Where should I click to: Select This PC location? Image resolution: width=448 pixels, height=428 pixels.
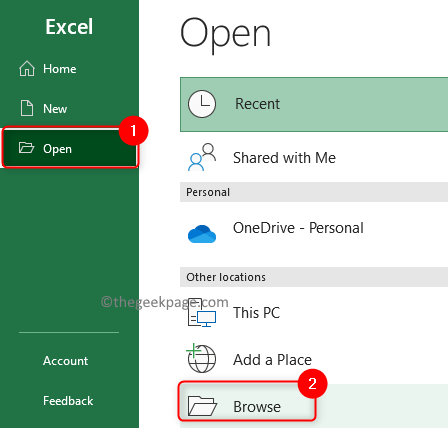tap(314, 312)
